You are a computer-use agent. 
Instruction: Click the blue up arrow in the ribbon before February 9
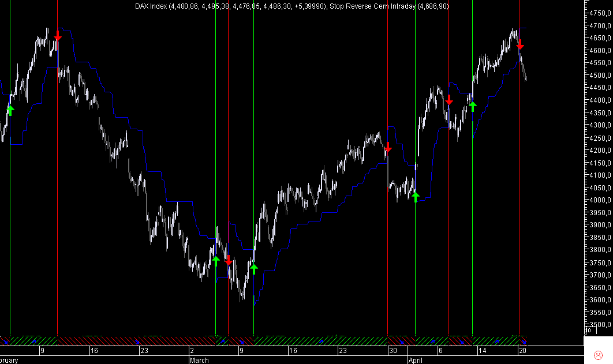[34, 342]
